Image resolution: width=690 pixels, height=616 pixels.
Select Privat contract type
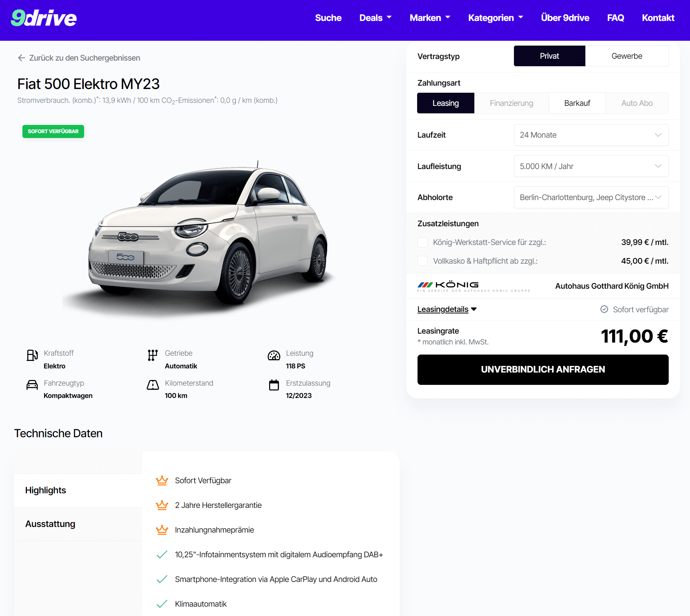[549, 56]
